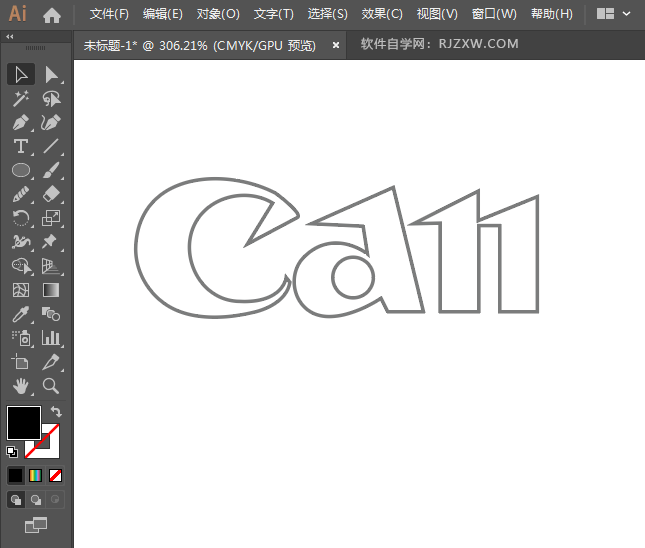Image resolution: width=645 pixels, height=548 pixels.
Task: Set paint to None button
Action: point(55,476)
